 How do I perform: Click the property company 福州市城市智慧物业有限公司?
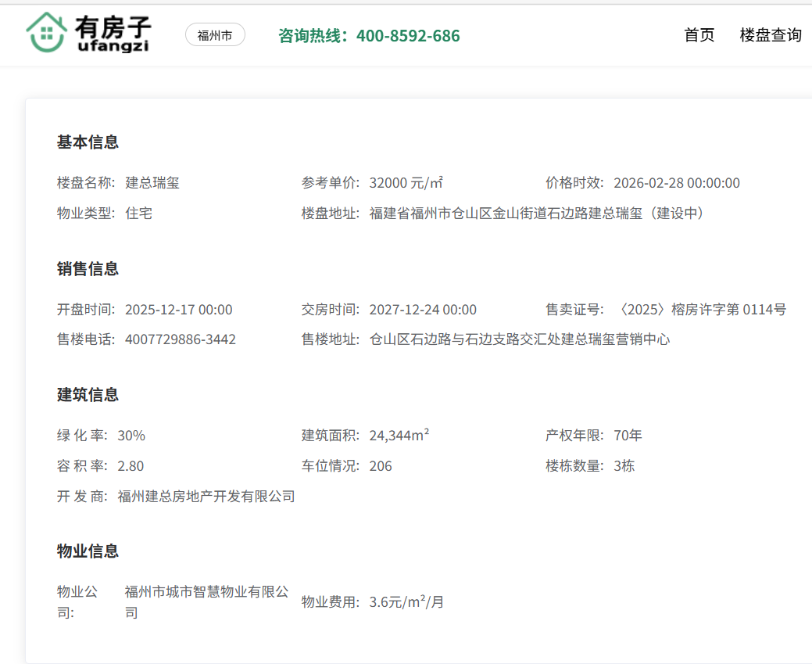(206, 593)
